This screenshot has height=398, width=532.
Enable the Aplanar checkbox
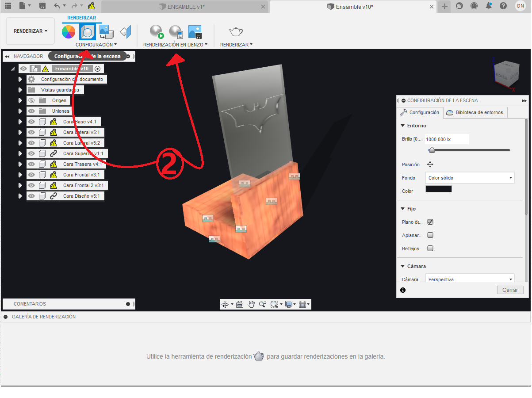[x=430, y=235]
